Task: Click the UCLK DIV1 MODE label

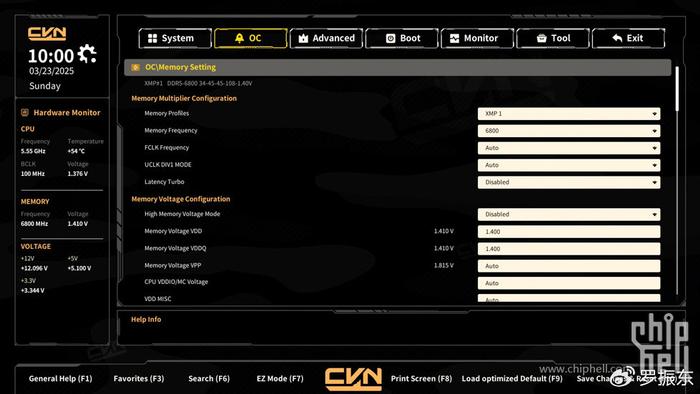Action: click(x=168, y=165)
